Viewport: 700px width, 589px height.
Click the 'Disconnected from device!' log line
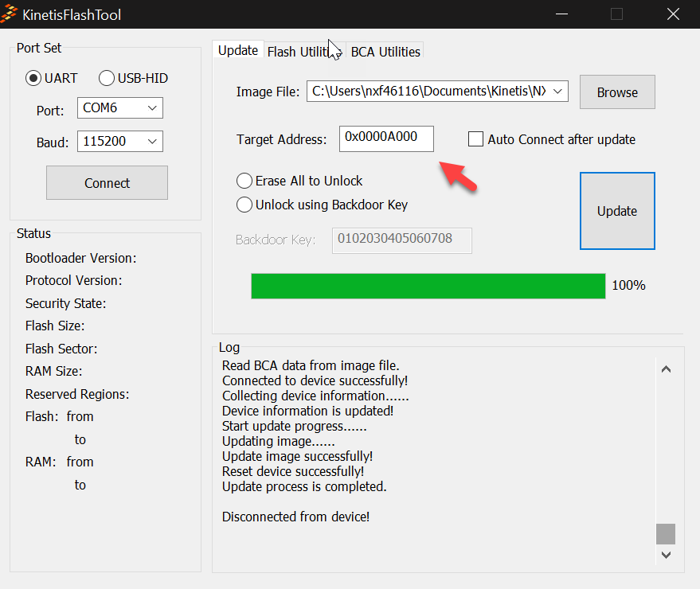coord(296,517)
